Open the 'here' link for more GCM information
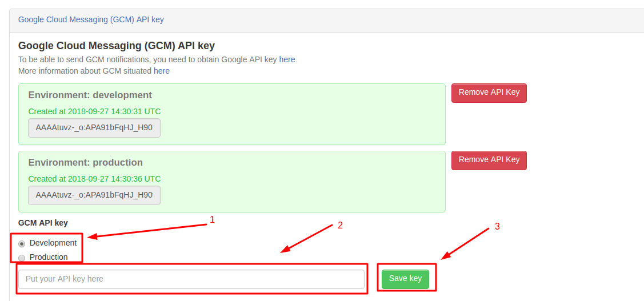 tap(161, 71)
